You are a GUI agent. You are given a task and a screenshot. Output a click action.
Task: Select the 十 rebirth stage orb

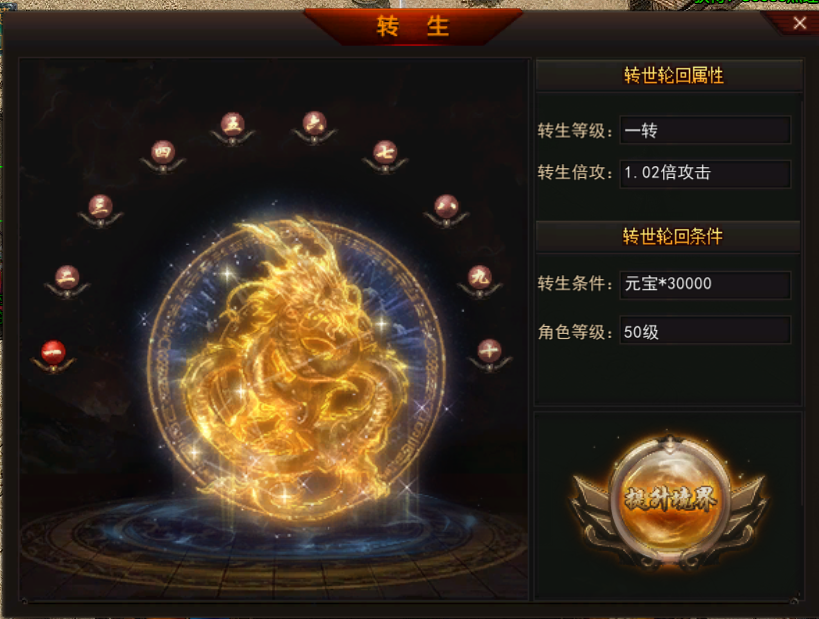pos(489,351)
